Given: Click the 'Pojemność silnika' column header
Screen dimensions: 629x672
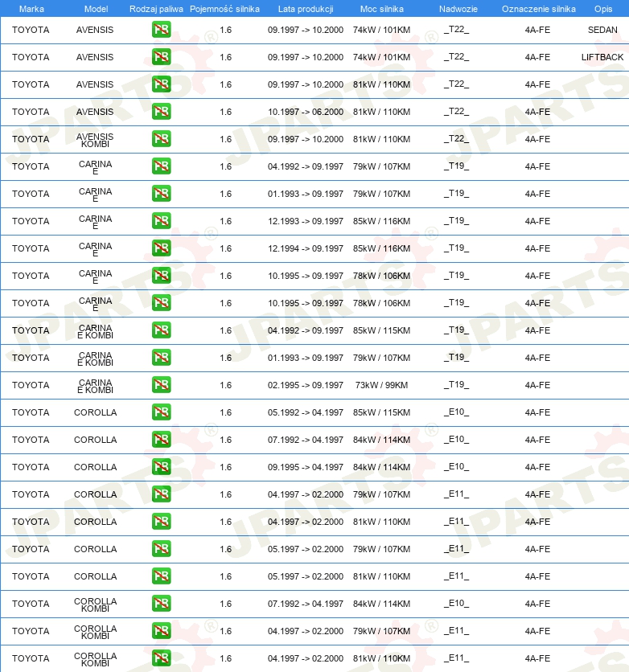Looking at the screenshot, I should [224, 9].
